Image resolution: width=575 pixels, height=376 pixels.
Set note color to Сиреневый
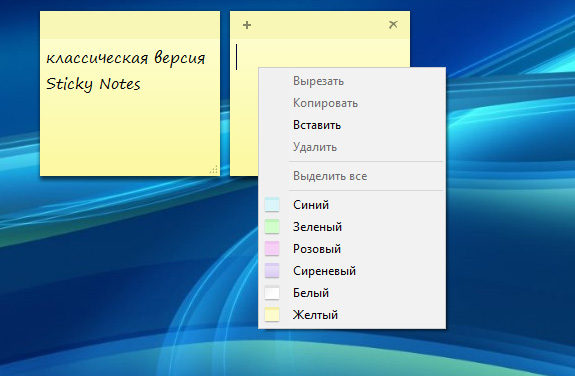[x=352, y=271]
